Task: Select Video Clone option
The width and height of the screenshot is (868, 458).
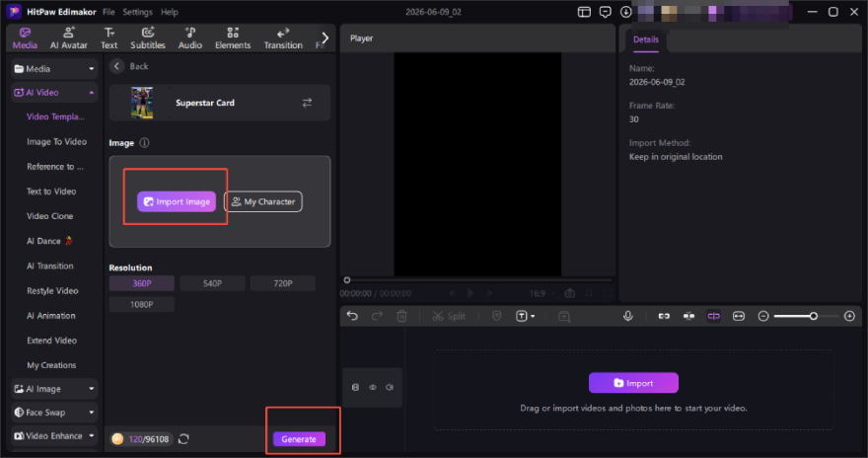Action: pos(50,216)
